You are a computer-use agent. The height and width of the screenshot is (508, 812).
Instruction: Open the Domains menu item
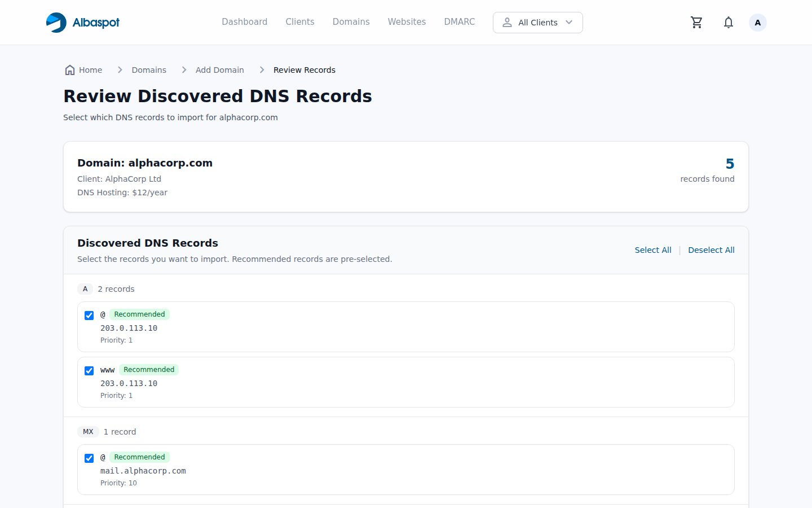[x=351, y=21]
